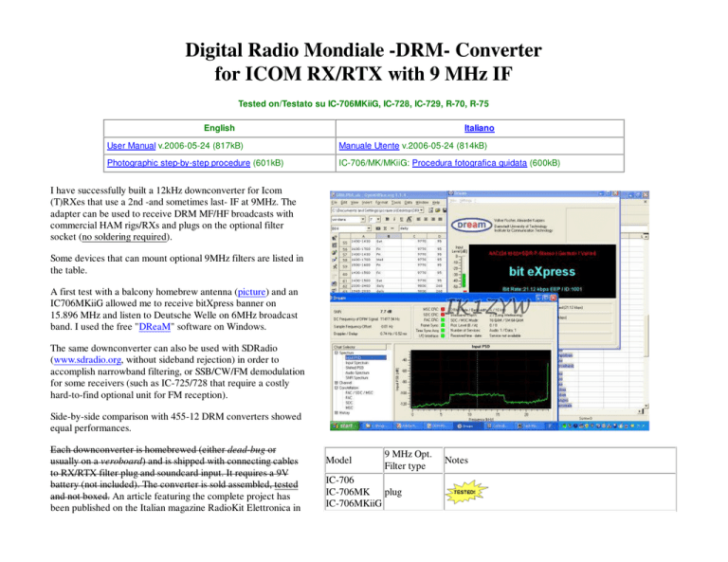Click the system tray icons in the embedded taskbar
The image size is (728, 562).
[605, 426]
